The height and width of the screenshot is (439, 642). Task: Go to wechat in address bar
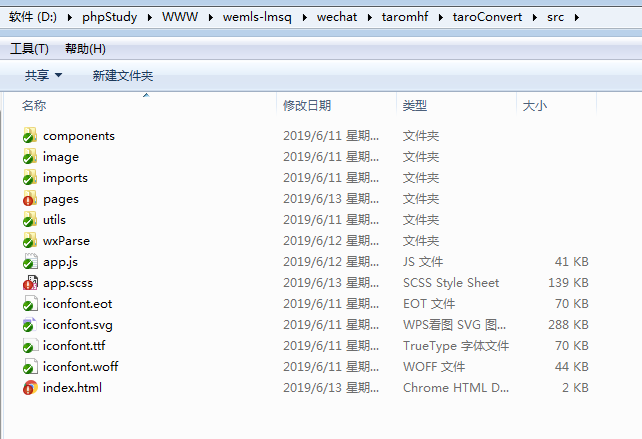click(x=337, y=17)
